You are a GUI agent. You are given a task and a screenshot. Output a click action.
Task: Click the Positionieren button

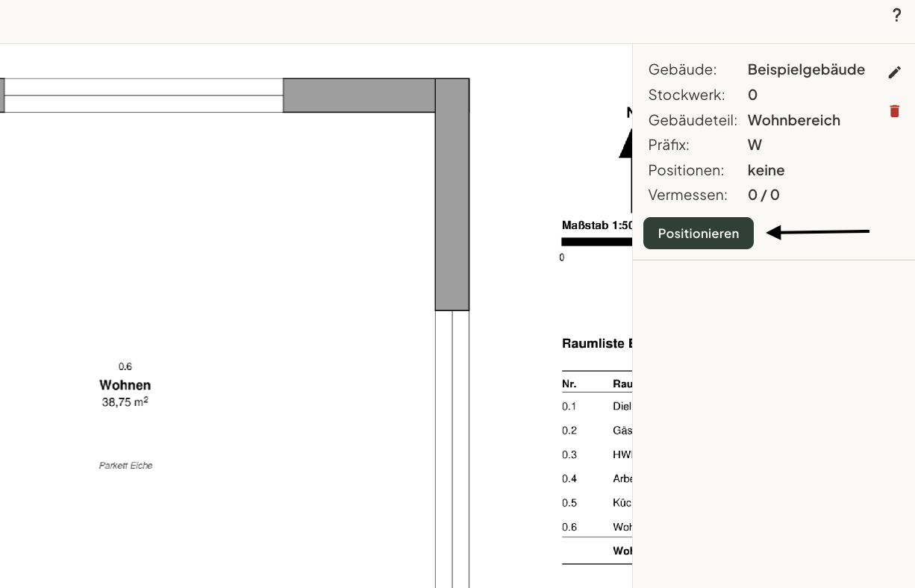(x=699, y=234)
